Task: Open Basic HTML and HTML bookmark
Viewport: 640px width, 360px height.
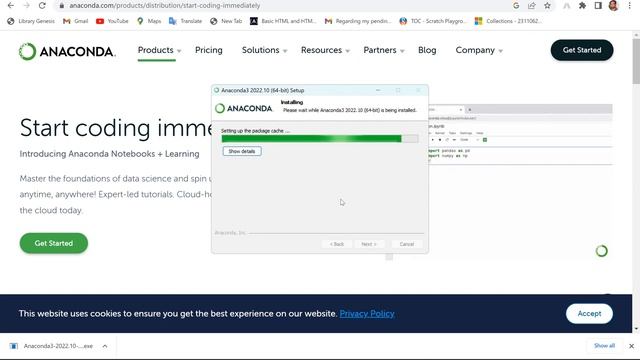Action: (283, 21)
